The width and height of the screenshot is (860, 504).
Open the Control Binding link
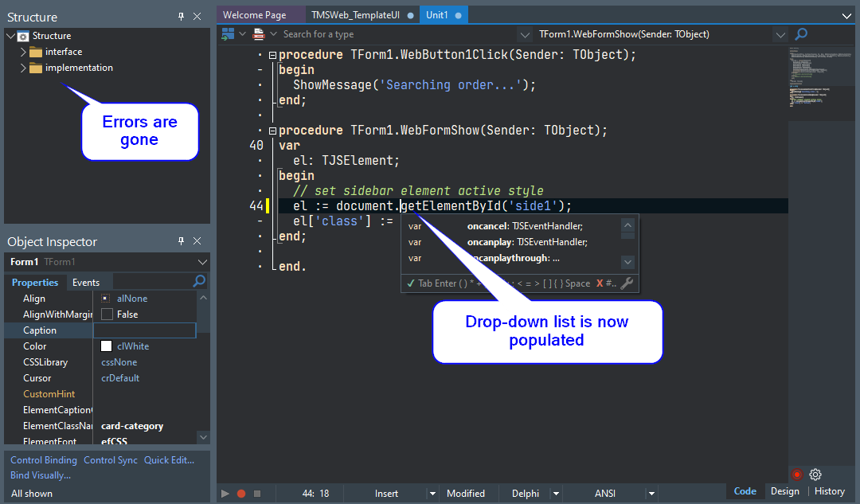(x=43, y=460)
